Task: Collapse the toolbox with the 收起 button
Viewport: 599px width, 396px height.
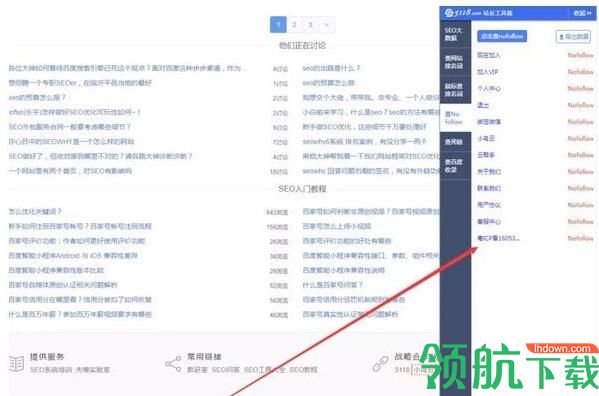Action: pos(582,13)
